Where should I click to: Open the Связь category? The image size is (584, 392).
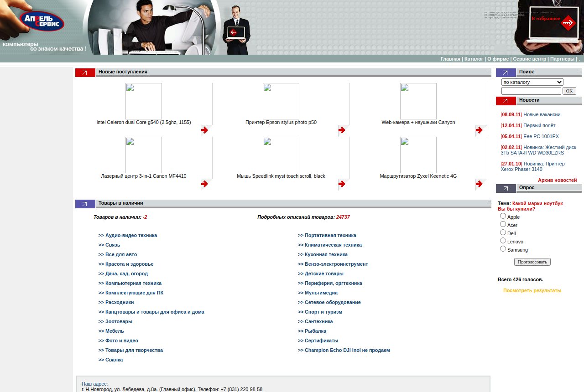109,245
